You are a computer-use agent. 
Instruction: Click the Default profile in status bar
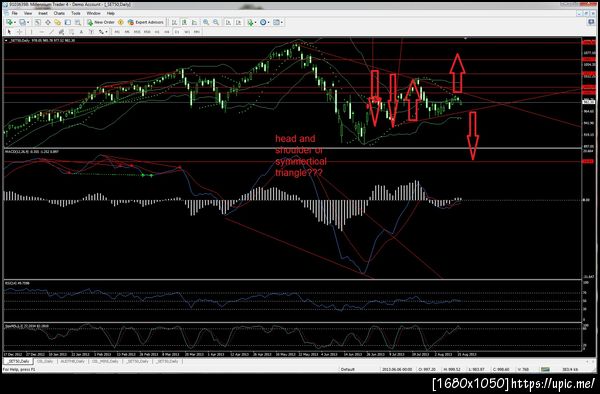click(x=348, y=369)
